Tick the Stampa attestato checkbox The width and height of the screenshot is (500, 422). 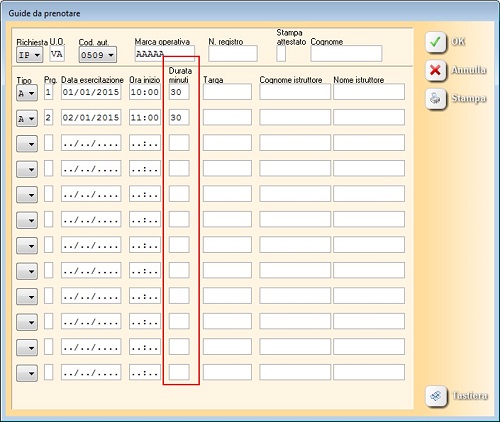281,53
